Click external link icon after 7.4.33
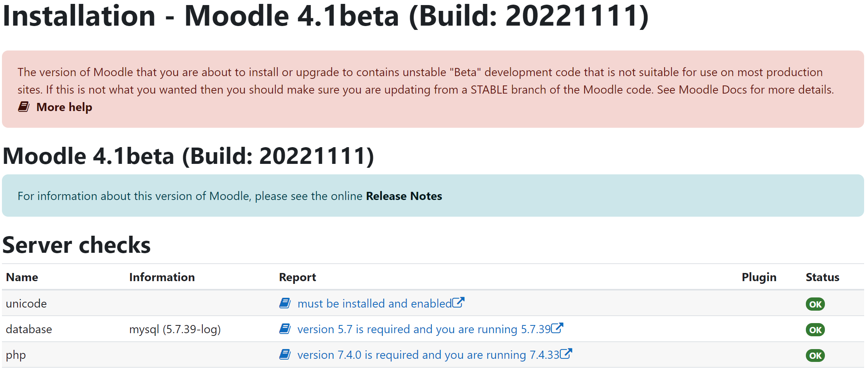The height and width of the screenshot is (372, 868). click(x=566, y=353)
